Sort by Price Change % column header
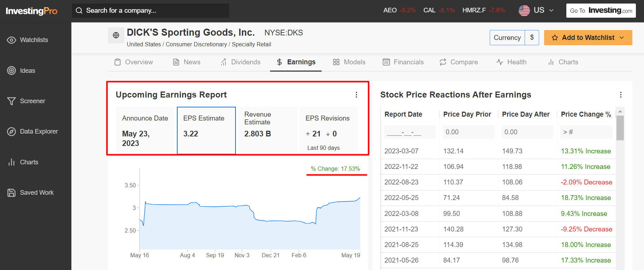 click(586, 115)
